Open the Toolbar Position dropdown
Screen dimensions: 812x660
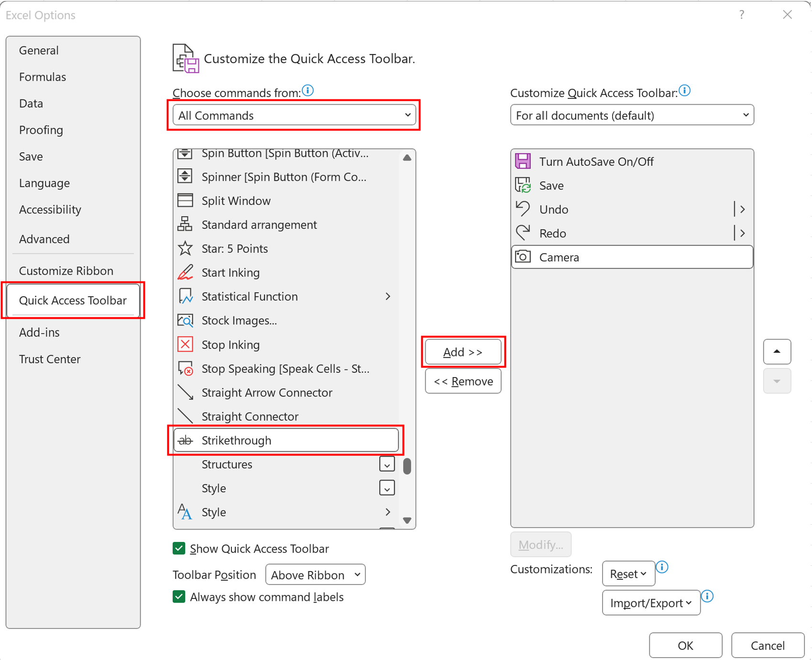(315, 574)
